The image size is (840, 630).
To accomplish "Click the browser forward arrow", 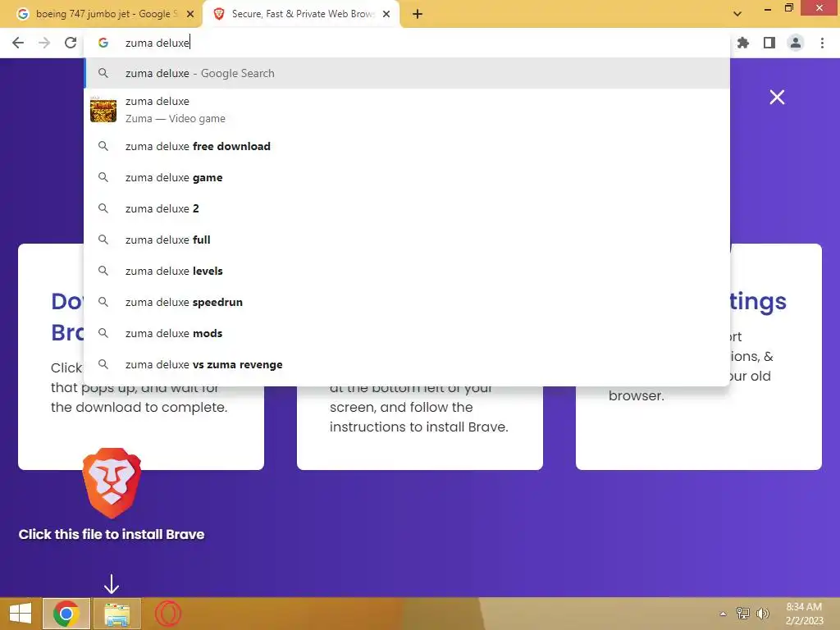I will (x=44, y=43).
